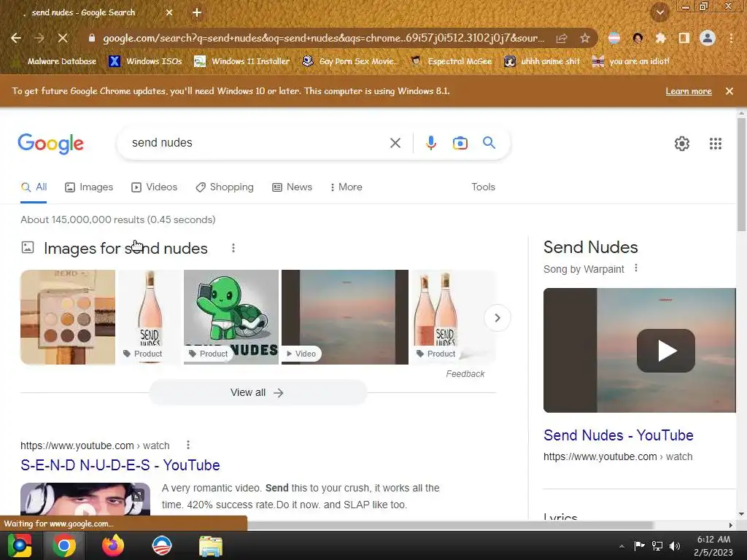Open Google search settings gear

click(x=682, y=144)
